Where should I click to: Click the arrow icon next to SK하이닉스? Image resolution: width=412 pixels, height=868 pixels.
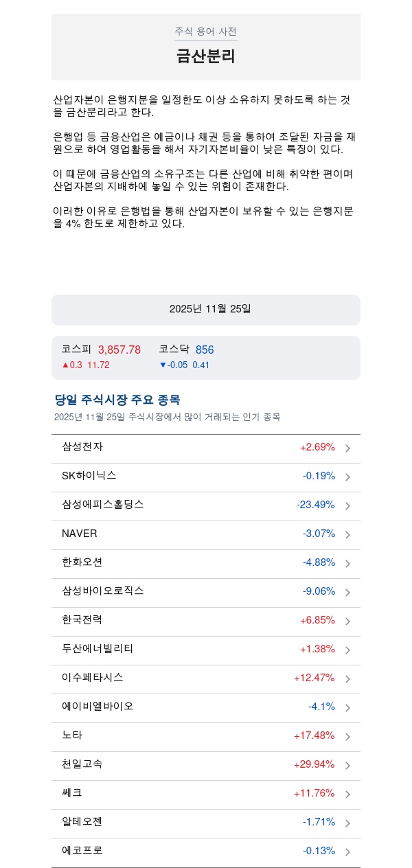click(x=347, y=477)
